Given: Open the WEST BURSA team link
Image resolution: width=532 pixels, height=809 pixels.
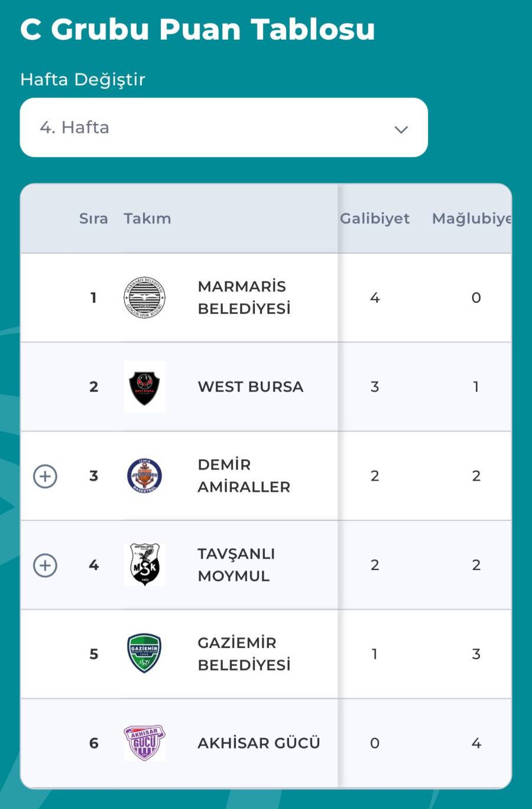Looking at the screenshot, I should [251, 387].
